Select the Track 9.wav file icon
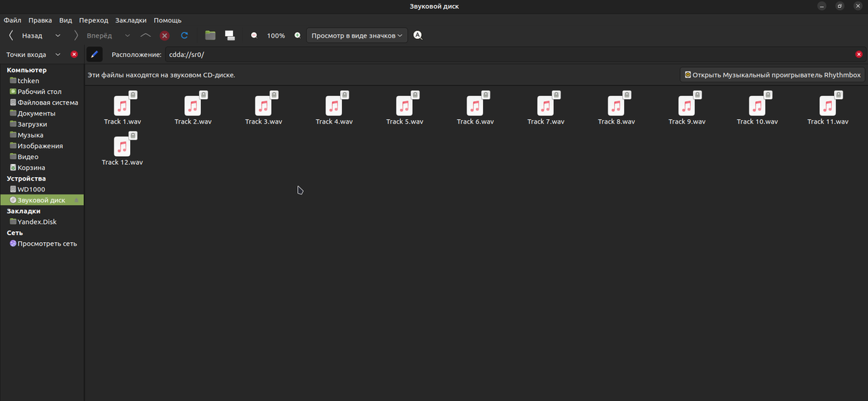 point(686,106)
